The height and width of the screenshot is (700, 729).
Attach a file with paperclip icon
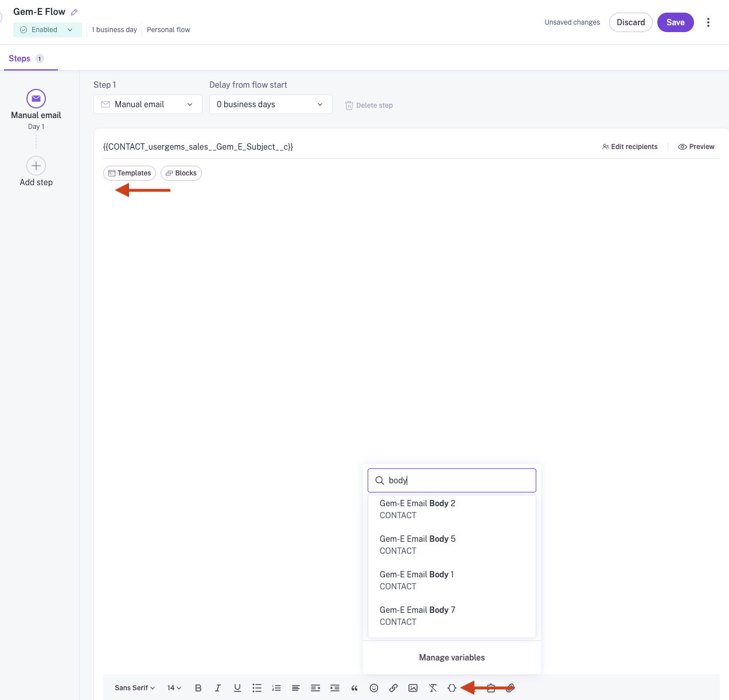(510, 688)
